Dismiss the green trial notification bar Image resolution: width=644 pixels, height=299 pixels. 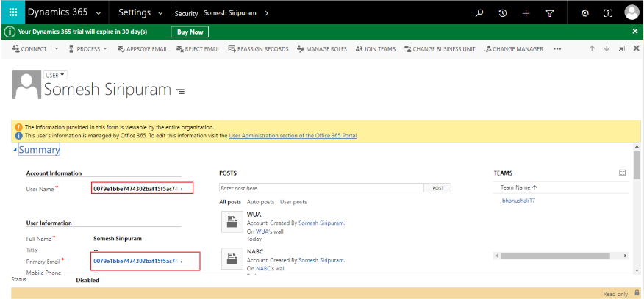(635, 31)
